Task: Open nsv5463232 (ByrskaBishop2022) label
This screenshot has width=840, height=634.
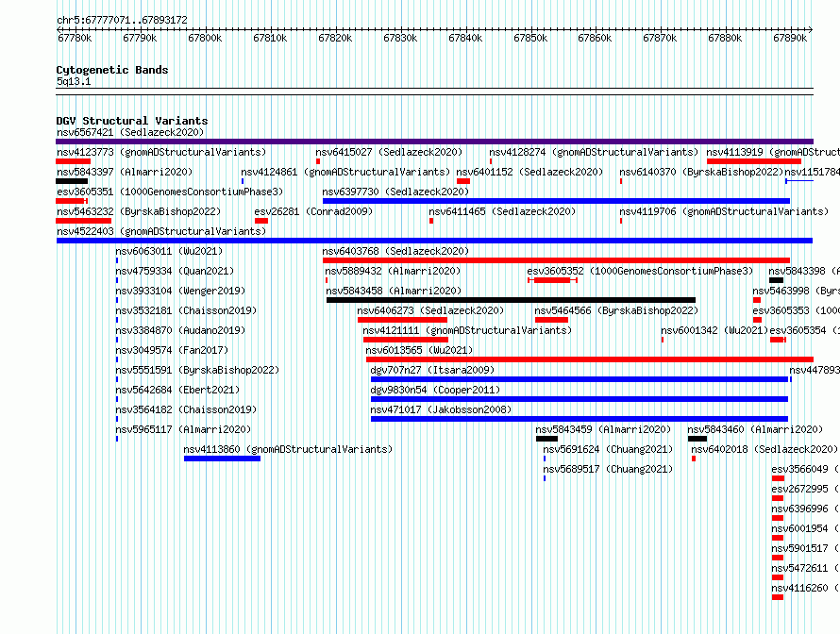Action: pyautogui.click(x=139, y=211)
